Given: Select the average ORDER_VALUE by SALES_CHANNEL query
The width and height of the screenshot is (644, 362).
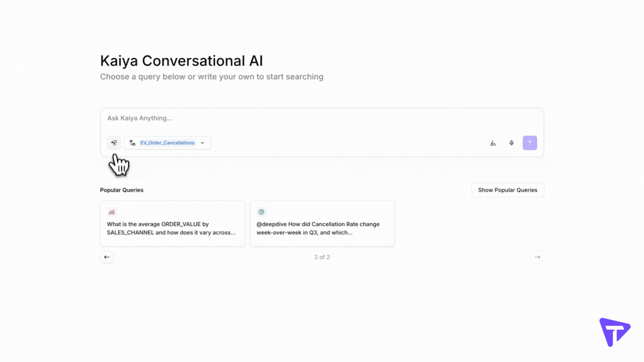Looking at the screenshot, I should click(x=172, y=228).
